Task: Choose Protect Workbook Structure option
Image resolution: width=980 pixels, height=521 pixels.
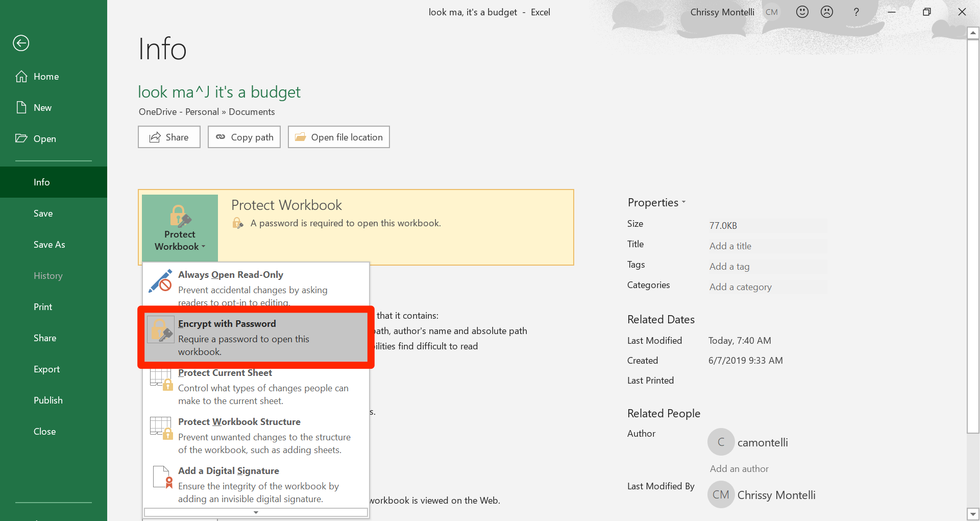Action: [x=256, y=436]
